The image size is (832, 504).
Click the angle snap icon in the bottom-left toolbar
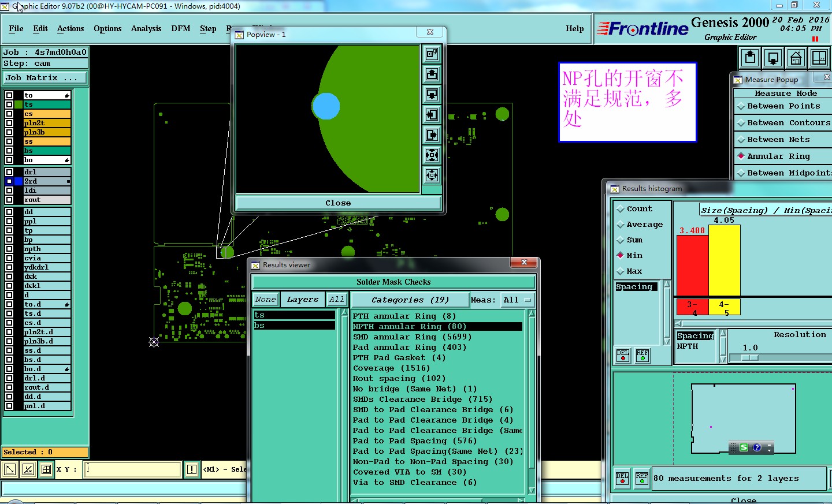pyautogui.click(x=28, y=469)
